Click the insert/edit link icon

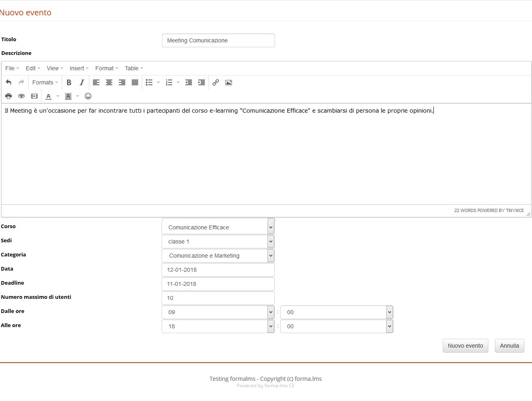[x=216, y=82]
